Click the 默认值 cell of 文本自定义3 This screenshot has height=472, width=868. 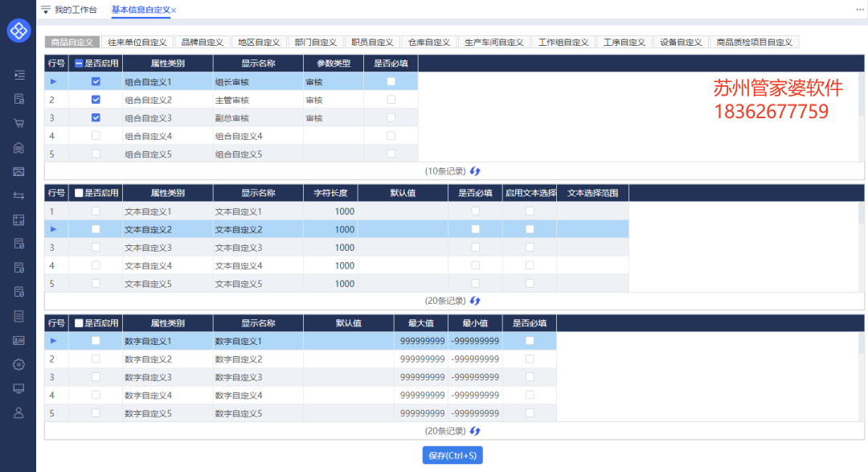(402, 247)
